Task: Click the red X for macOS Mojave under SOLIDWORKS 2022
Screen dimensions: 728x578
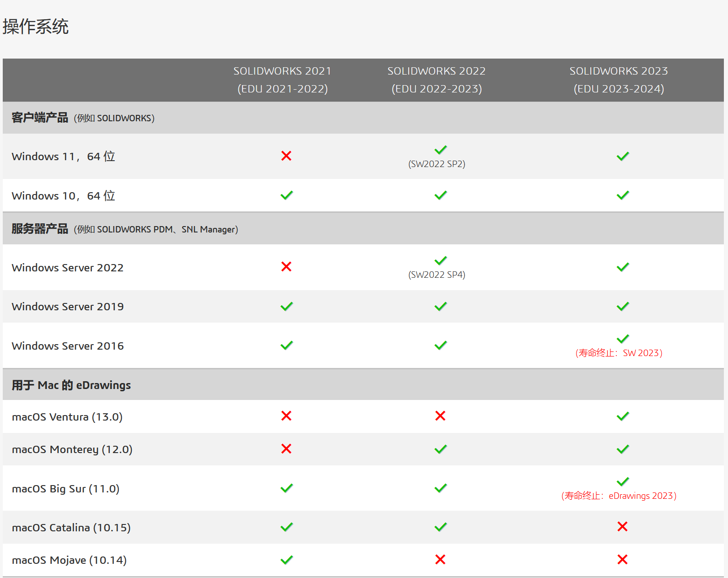Action: tap(440, 560)
